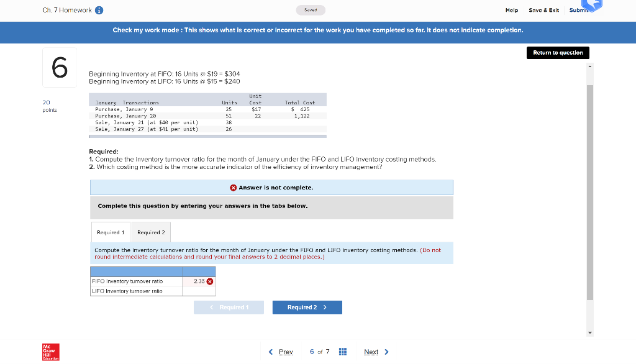Open the question map grid icon

click(342, 352)
